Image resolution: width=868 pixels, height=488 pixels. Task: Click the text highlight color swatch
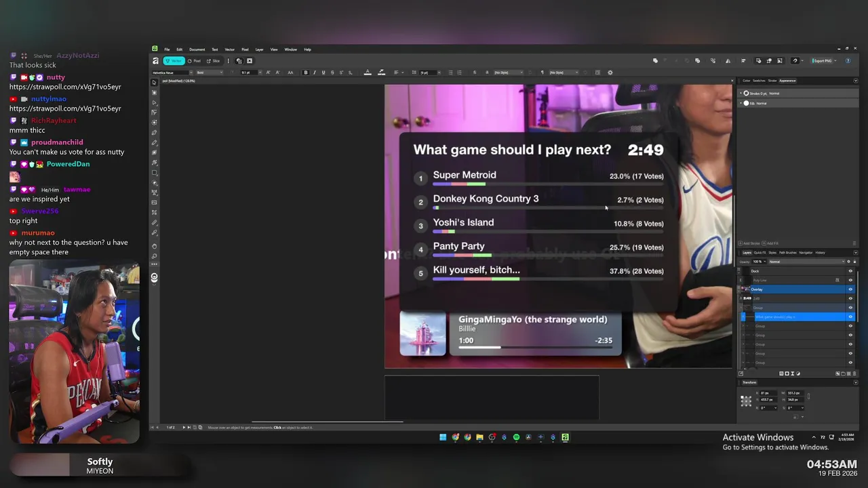click(381, 73)
